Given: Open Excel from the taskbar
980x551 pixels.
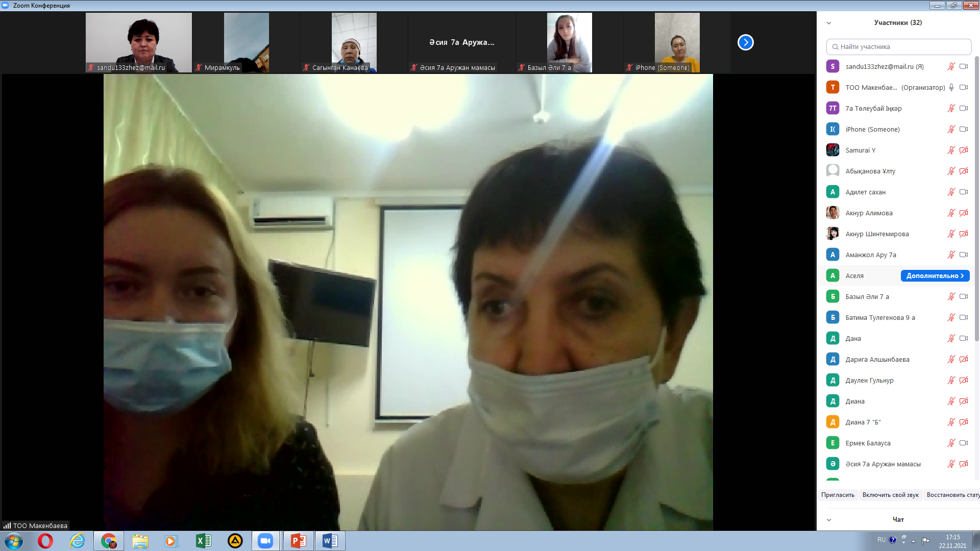Looking at the screenshot, I should pos(203,541).
